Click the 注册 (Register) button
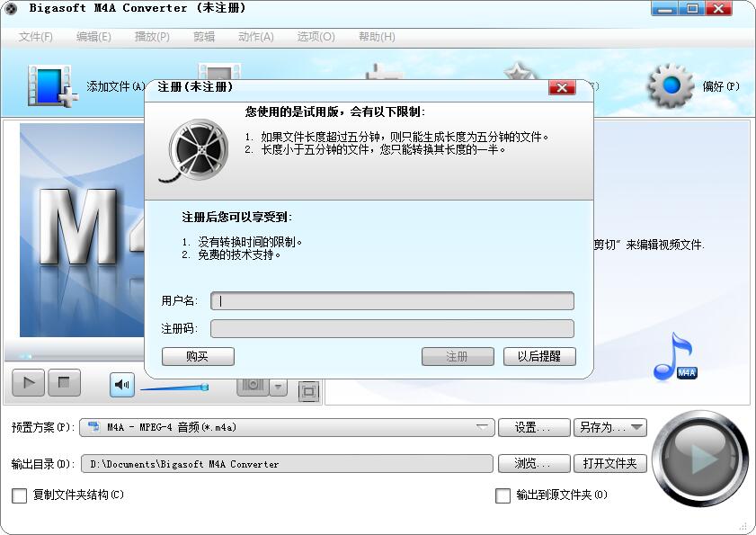Viewport: 756px width, 535px height. pos(458,356)
